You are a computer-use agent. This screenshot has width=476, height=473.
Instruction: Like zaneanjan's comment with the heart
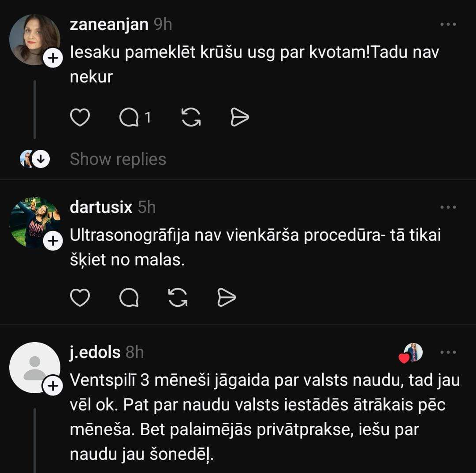tap(80, 118)
